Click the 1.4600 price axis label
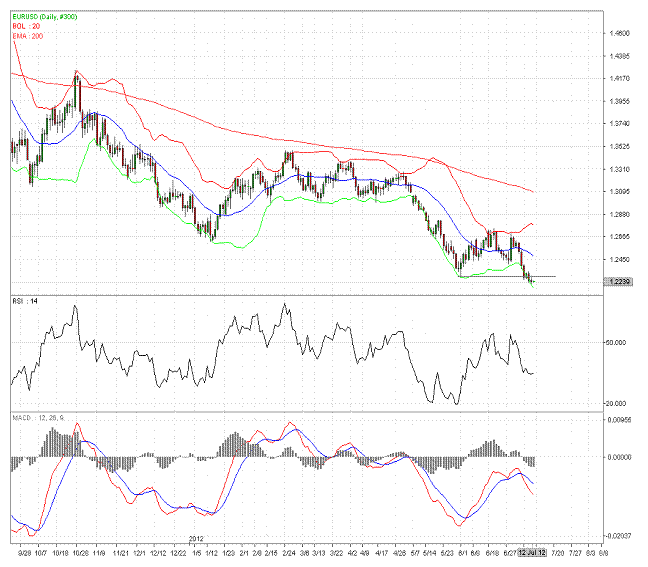 (619, 33)
